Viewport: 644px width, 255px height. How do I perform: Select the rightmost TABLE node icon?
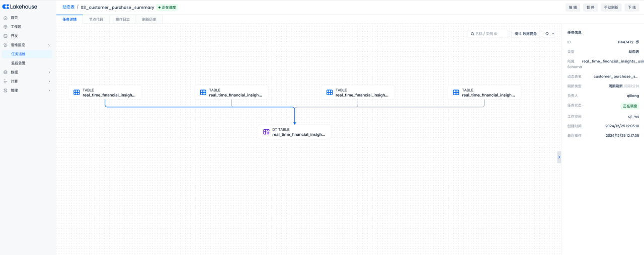coord(456,93)
